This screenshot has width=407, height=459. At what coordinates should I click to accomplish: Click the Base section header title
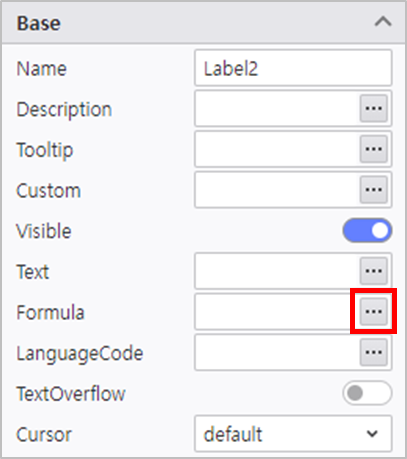coord(39,23)
